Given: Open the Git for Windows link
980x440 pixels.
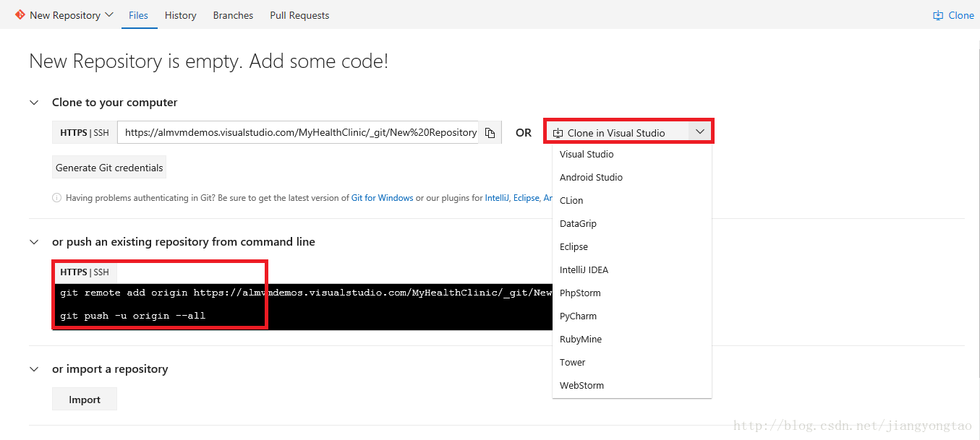Looking at the screenshot, I should coord(383,198).
